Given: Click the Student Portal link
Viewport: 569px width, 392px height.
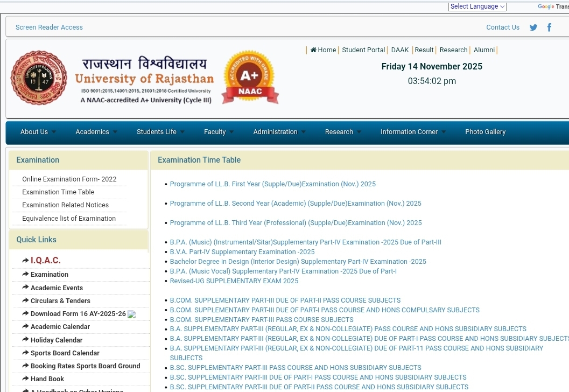Looking at the screenshot, I should click(x=363, y=50).
